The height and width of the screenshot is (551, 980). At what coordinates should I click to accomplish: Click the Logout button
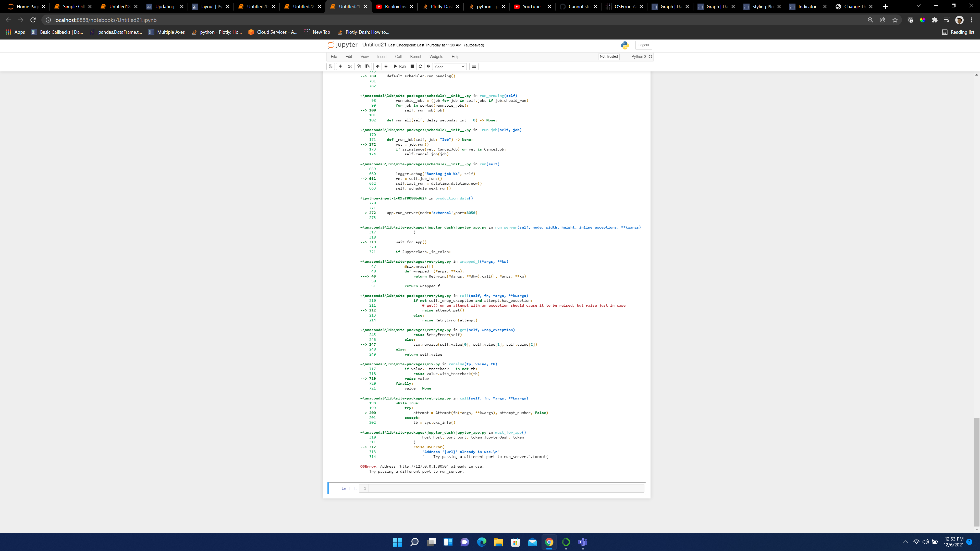tap(644, 45)
